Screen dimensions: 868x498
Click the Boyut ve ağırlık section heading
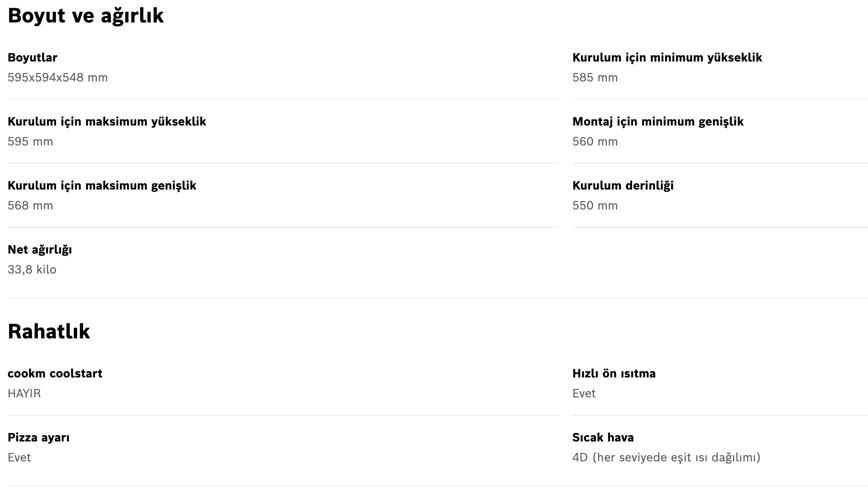86,16
